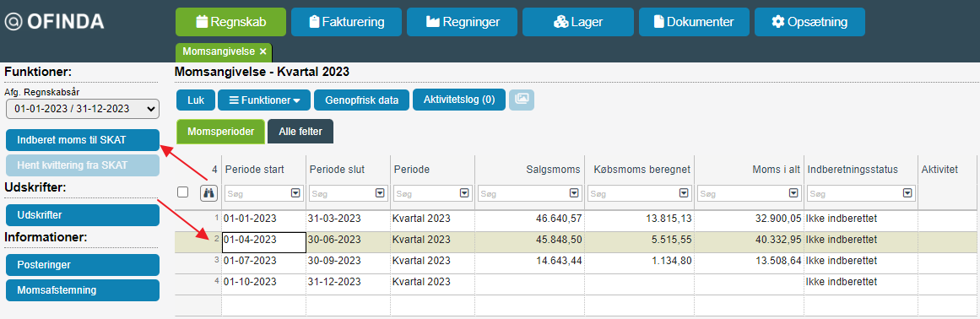The height and width of the screenshot is (319, 980).
Task: Open the Opsætning gear module
Action: coord(809,22)
